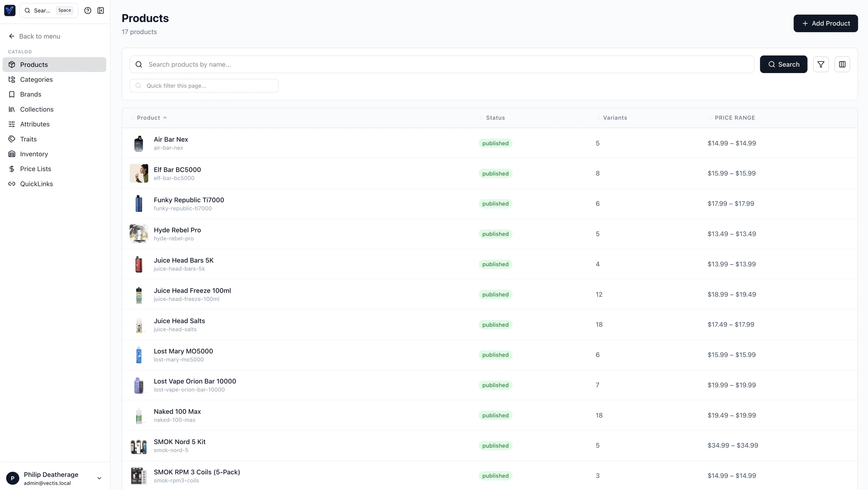
Task: Click the help question mark icon
Action: coord(88,10)
